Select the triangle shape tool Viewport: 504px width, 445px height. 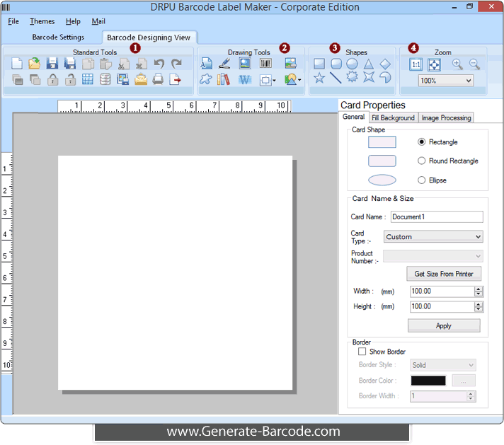click(x=368, y=64)
